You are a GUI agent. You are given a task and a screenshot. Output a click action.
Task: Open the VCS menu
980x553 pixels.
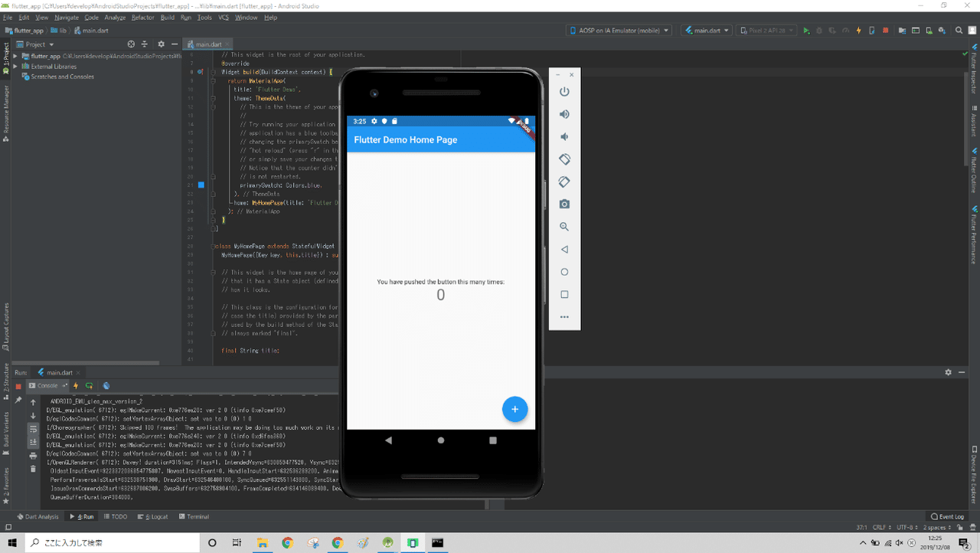coord(224,17)
